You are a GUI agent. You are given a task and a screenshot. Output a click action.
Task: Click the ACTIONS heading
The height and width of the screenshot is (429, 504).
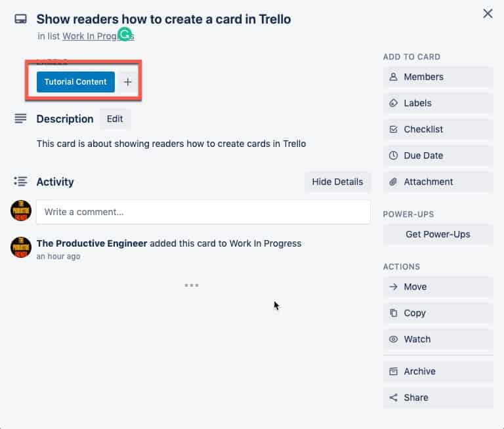pyautogui.click(x=402, y=267)
